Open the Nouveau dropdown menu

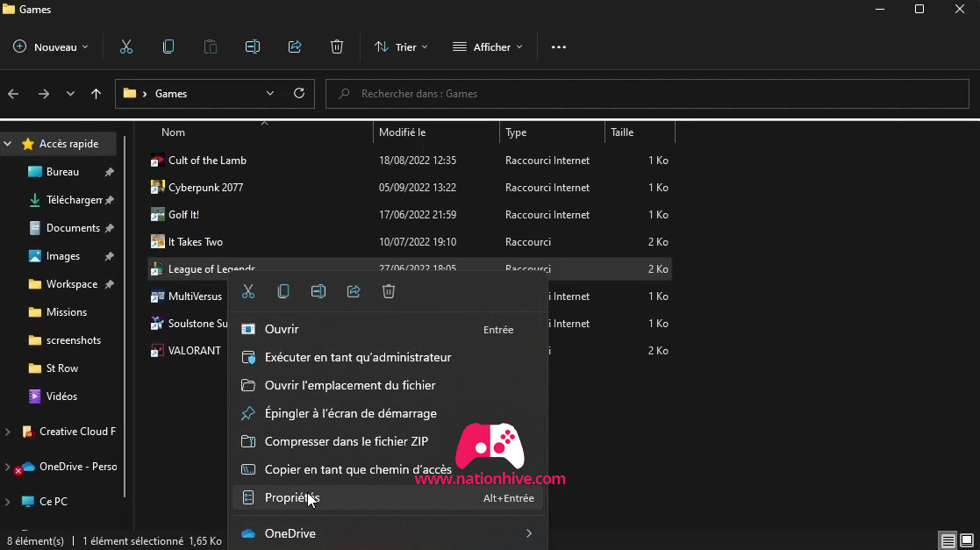coord(51,46)
